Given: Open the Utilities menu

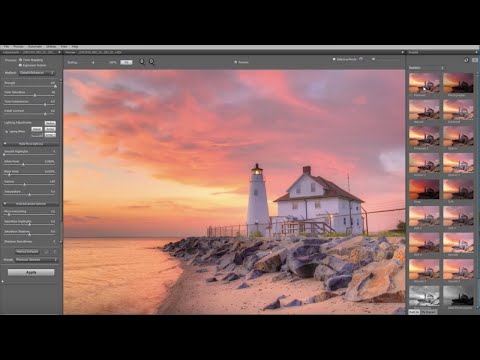Looking at the screenshot, I should (51, 47).
